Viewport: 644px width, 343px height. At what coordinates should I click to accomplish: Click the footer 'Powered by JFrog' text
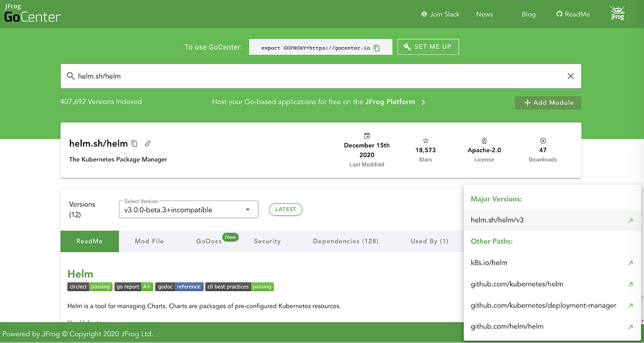[x=77, y=334]
